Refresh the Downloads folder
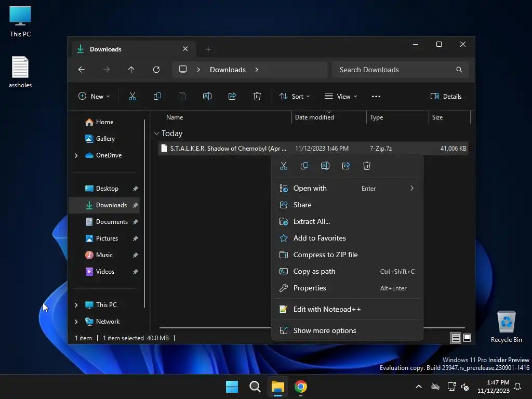 156,70
